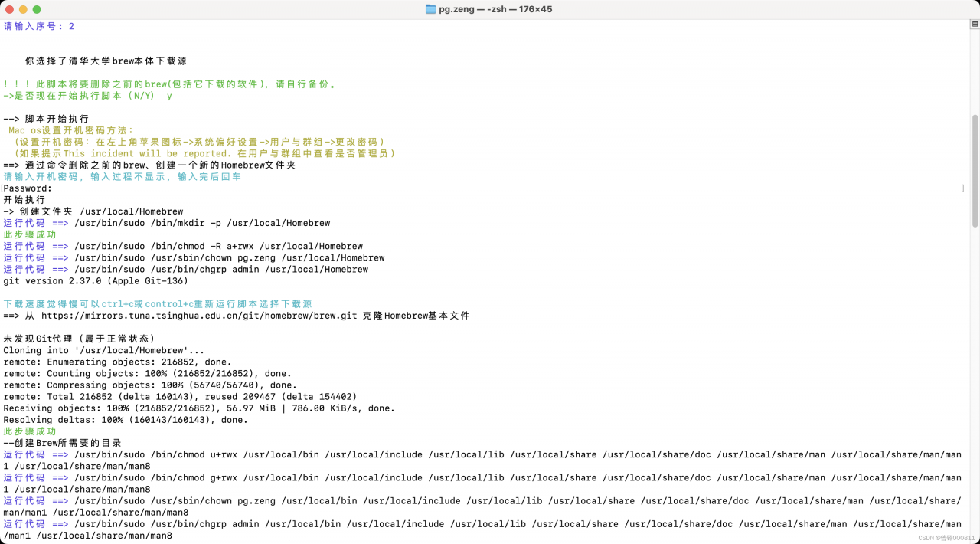Click the line 'remote: Total 216852 (delta 160143)'
The width and height of the screenshot is (980, 544).
[x=180, y=396]
